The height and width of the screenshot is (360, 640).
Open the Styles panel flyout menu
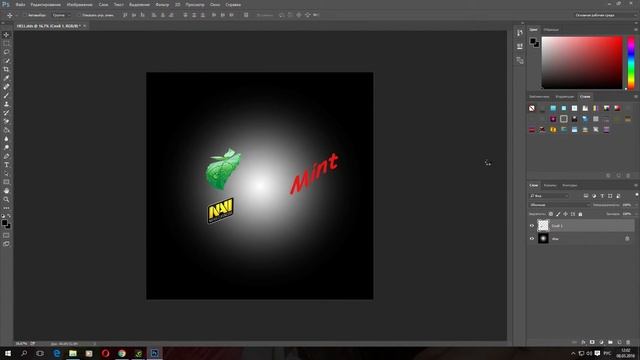pyautogui.click(x=636, y=97)
